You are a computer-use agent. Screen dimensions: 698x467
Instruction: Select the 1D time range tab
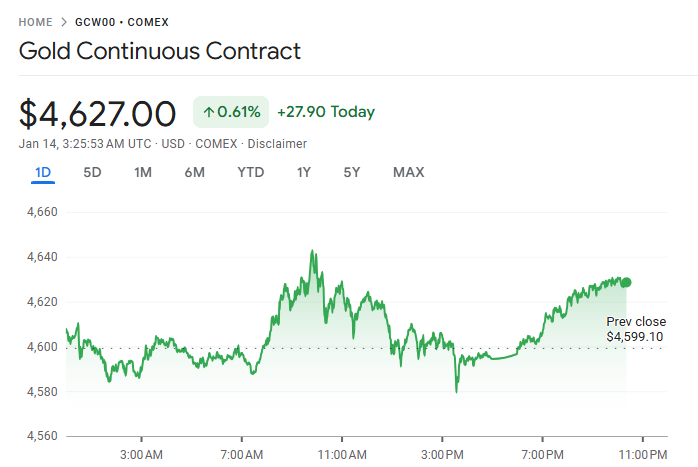(43, 172)
